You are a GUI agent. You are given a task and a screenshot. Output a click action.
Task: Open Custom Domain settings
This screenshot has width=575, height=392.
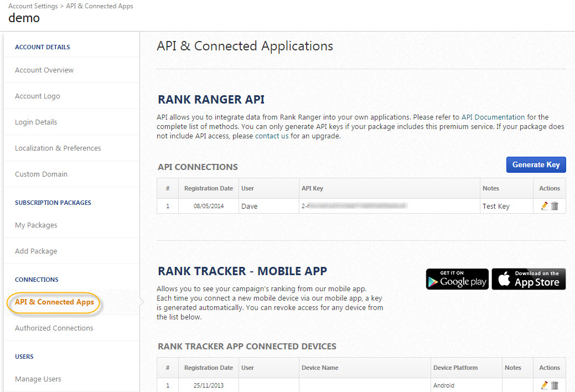[41, 174]
